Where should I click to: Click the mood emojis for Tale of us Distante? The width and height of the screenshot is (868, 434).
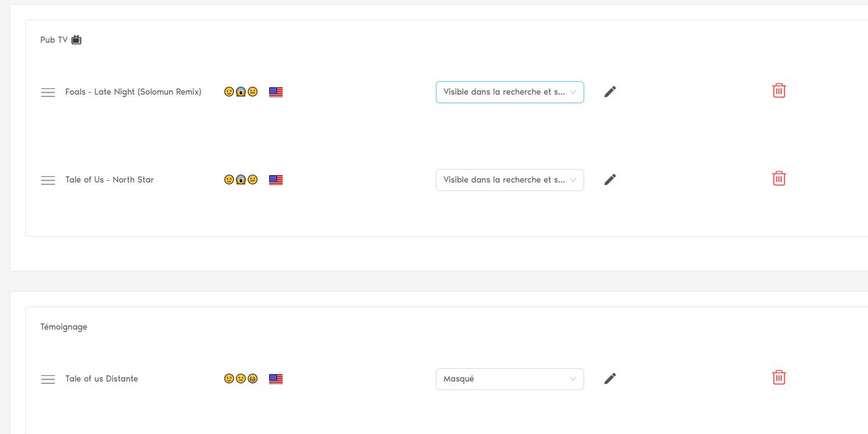(x=241, y=379)
